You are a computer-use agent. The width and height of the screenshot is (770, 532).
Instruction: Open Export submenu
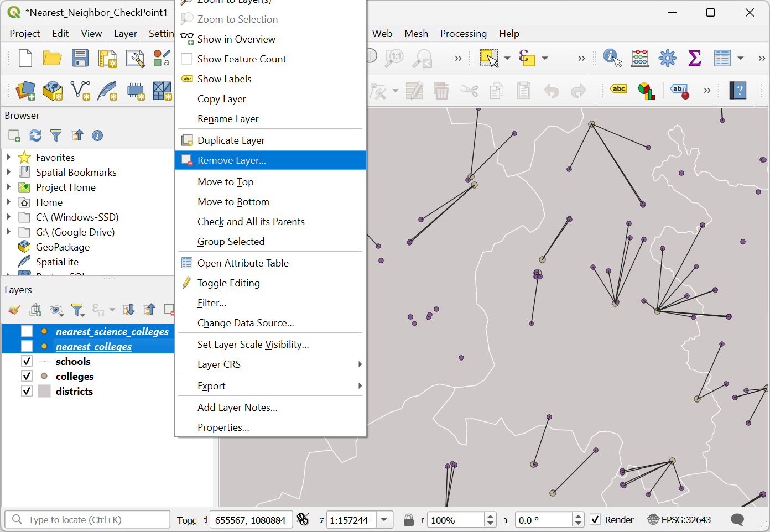pyautogui.click(x=270, y=386)
